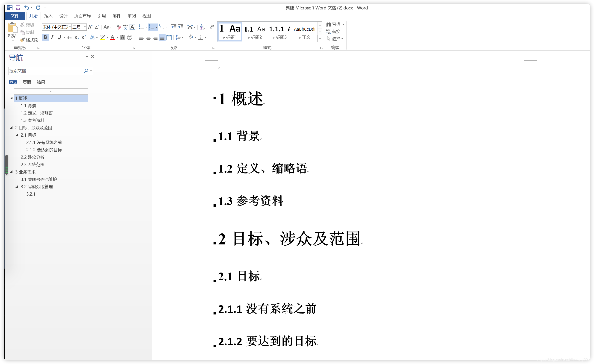Open the phonetic guide (wén) icon
The height and width of the screenshot is (364, 594).
point(125,27)
